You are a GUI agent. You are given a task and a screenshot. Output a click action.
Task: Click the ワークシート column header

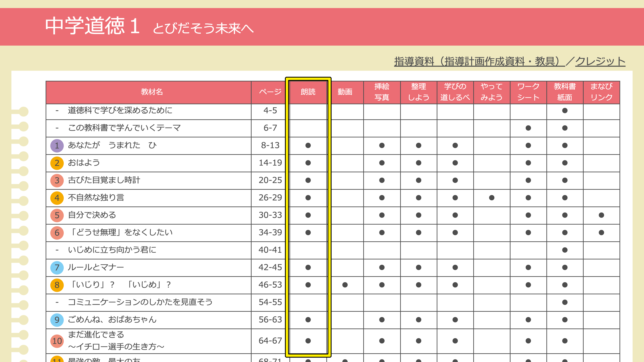coord(528,92)
